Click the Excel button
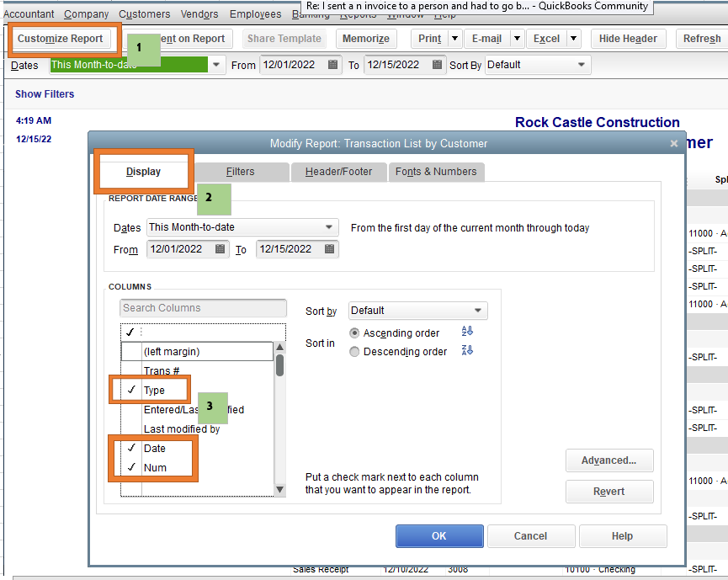 [546, 39]
